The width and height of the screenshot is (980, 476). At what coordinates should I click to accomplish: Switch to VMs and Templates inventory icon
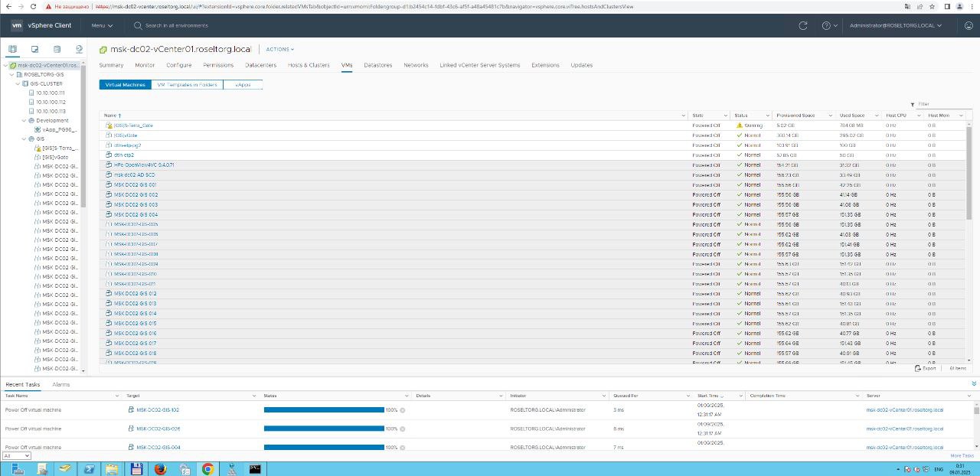coord(35,49)
